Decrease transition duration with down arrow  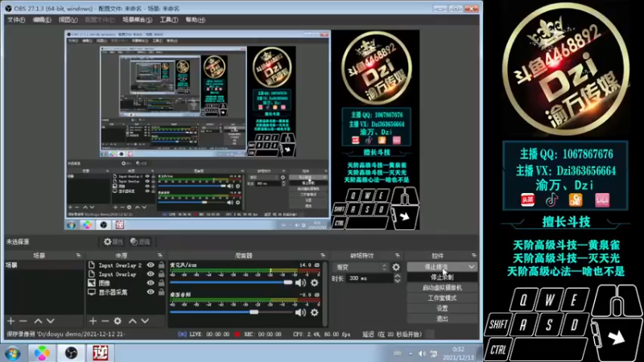(x=397, y=281)
